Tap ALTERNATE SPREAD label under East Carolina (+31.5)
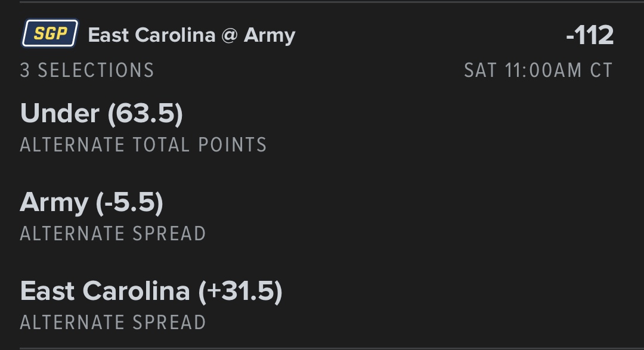 pyautogui.click(x=113, y=322)
